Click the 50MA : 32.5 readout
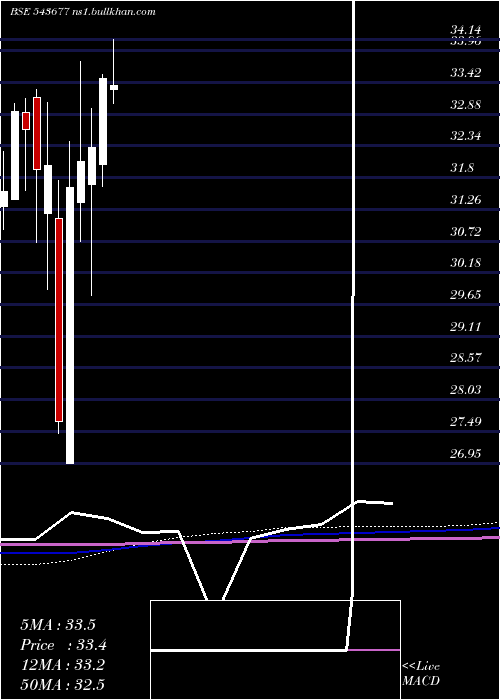This screenshot has height=700, width=500. click(x=62, y=684)
